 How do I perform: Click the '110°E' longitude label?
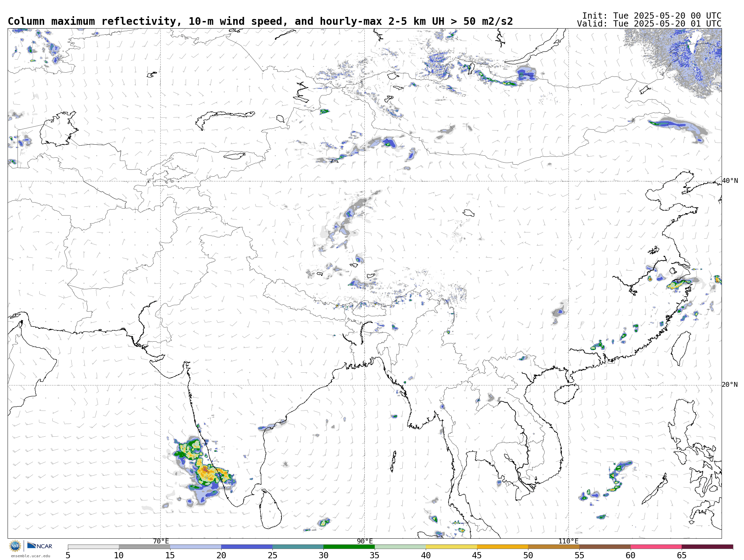point(568,541)
